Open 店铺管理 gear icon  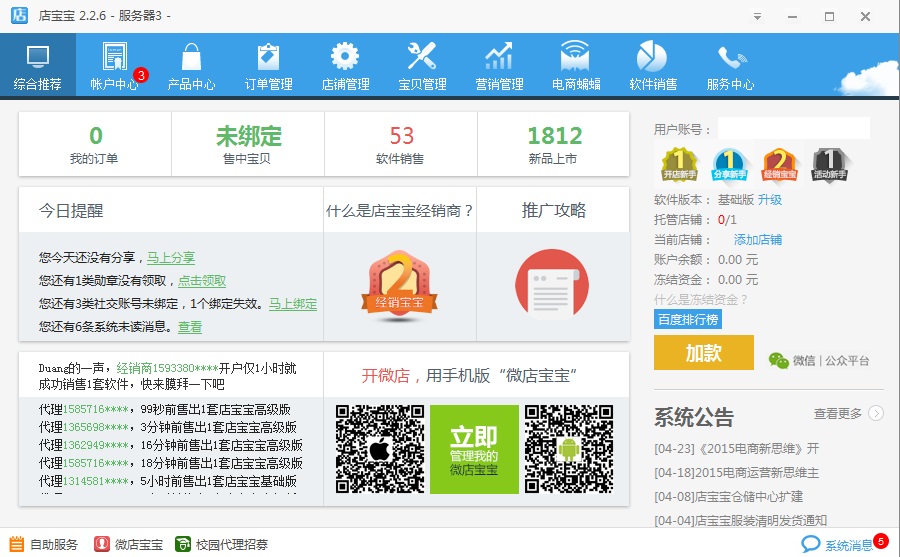point(345,66)
